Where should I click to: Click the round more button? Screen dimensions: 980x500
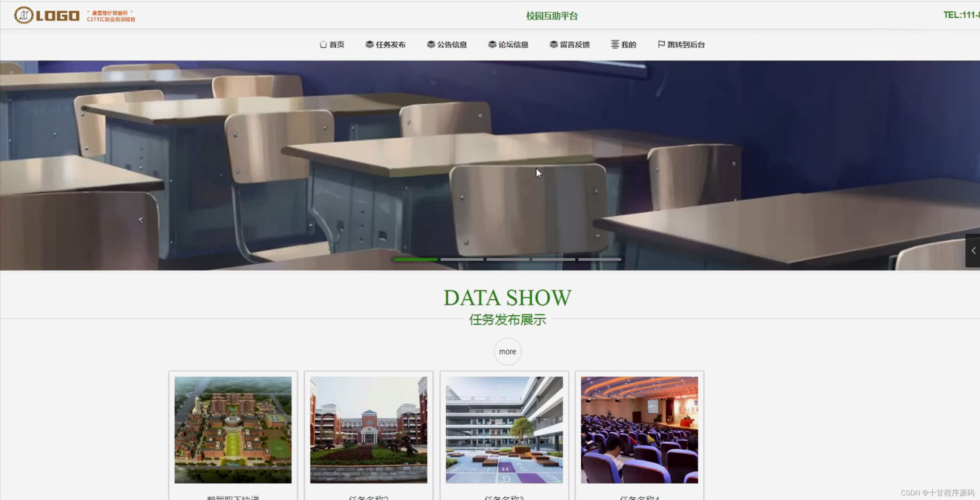click(507, 351)
